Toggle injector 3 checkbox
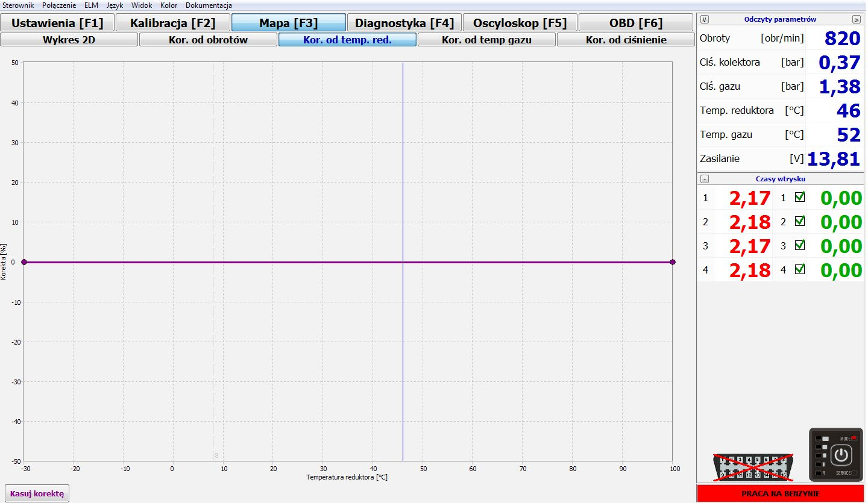 (800, 245)
